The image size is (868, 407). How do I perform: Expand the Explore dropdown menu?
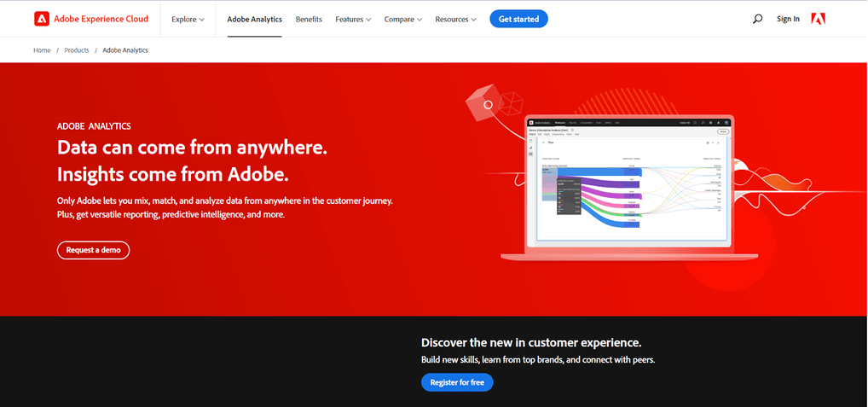click(x=188, y=19)
